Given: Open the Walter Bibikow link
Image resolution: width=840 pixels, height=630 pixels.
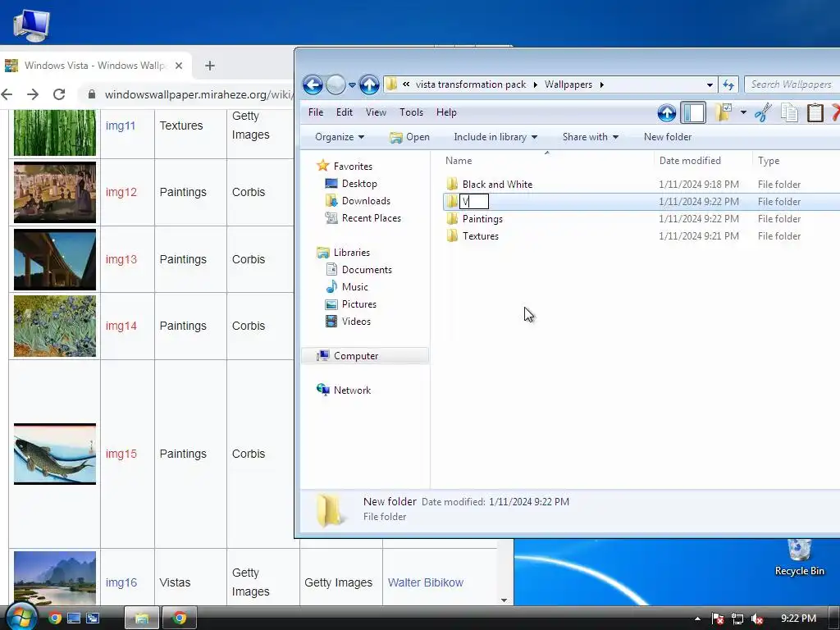Looking at the screenshot, I should point(426,582).
